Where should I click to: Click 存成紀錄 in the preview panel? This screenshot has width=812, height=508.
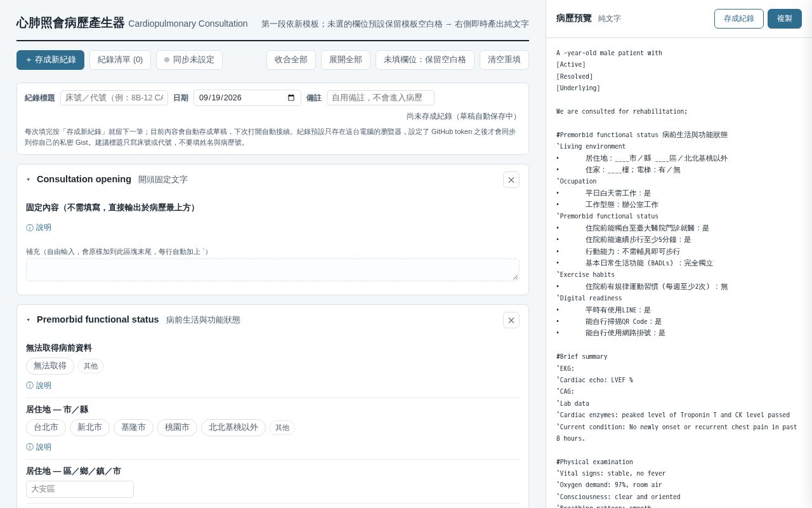click(739, 18)
